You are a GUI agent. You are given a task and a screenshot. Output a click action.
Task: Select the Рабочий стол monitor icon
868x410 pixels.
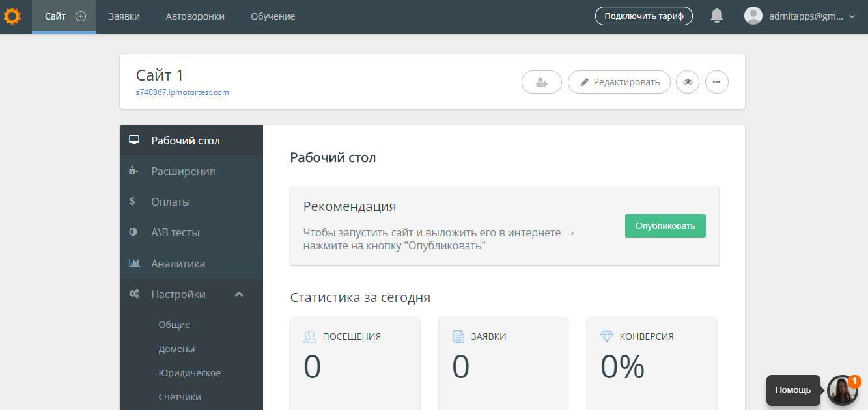135,139
